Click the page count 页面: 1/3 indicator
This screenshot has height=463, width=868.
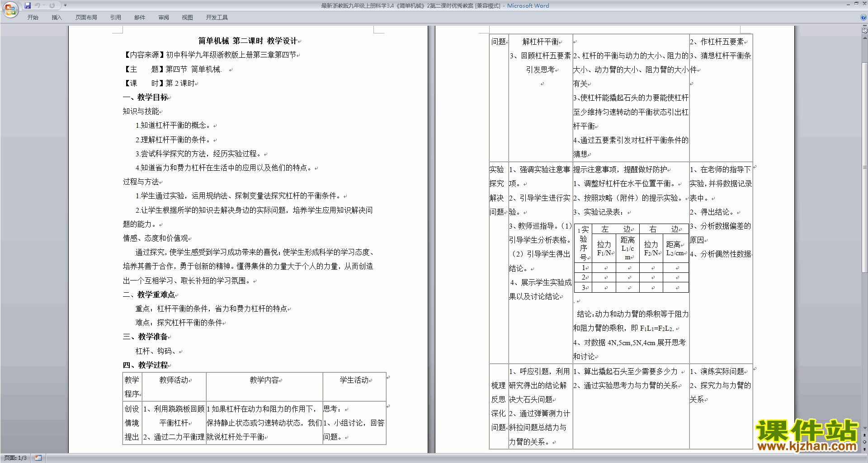click(x=15, y=458)
